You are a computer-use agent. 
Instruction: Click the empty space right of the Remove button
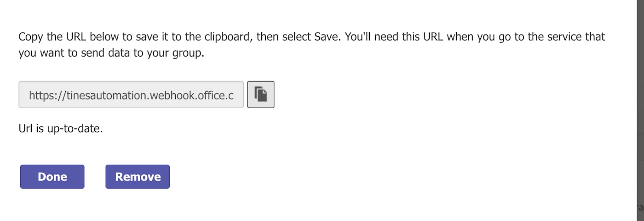click(x=322, y=177)
